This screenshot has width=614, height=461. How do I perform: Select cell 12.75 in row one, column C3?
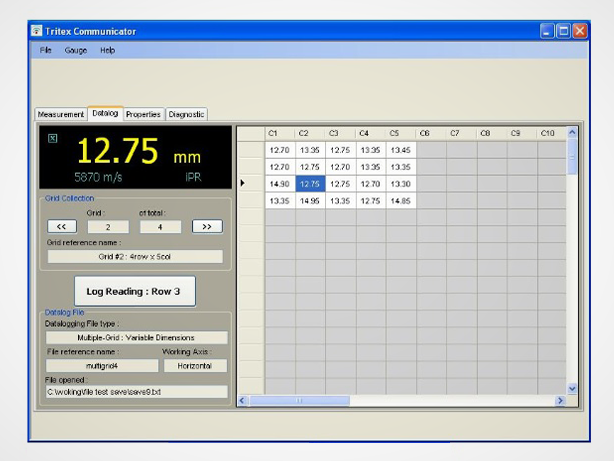coord(341,150)
